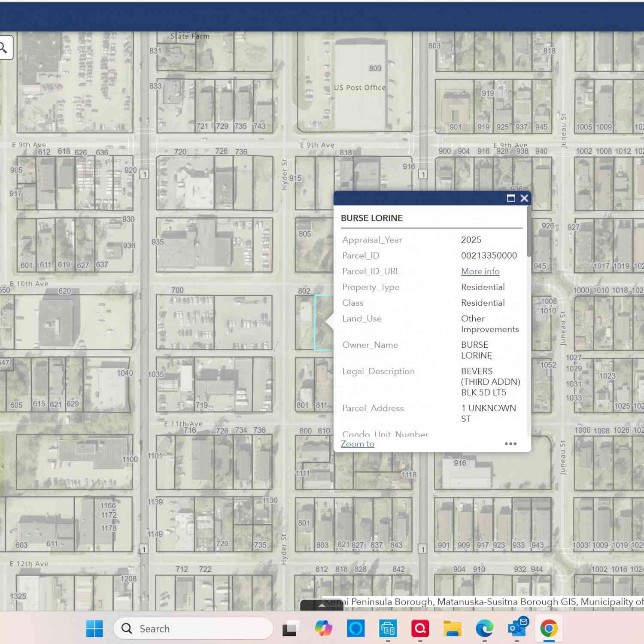The height and width of the screenshot is (644, 644).
Task: Switch to Google Chrome on the taskbar
Action: click(x=549, y=629)
